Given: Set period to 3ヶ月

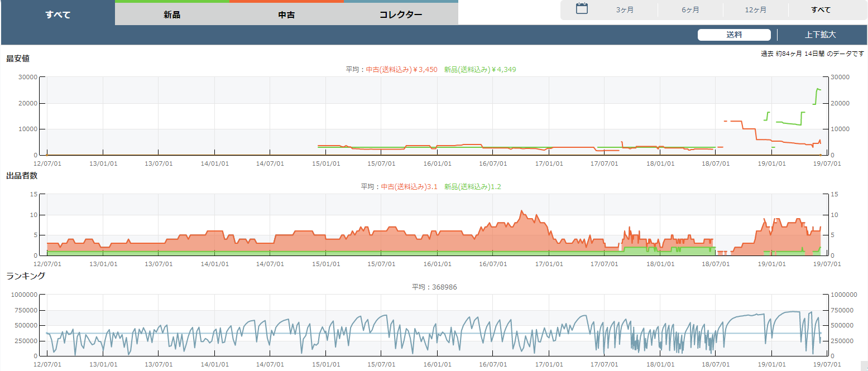Looking at the screenshot, I should [625, 10].
